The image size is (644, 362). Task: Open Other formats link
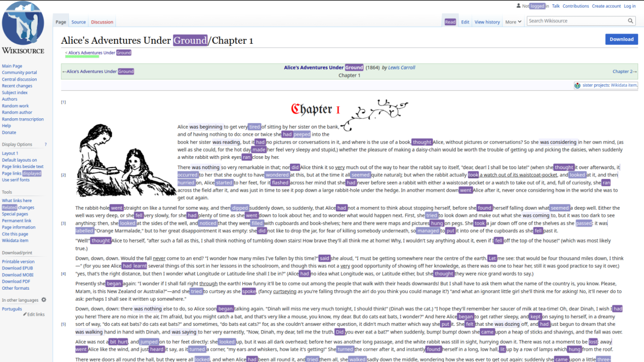16,288
